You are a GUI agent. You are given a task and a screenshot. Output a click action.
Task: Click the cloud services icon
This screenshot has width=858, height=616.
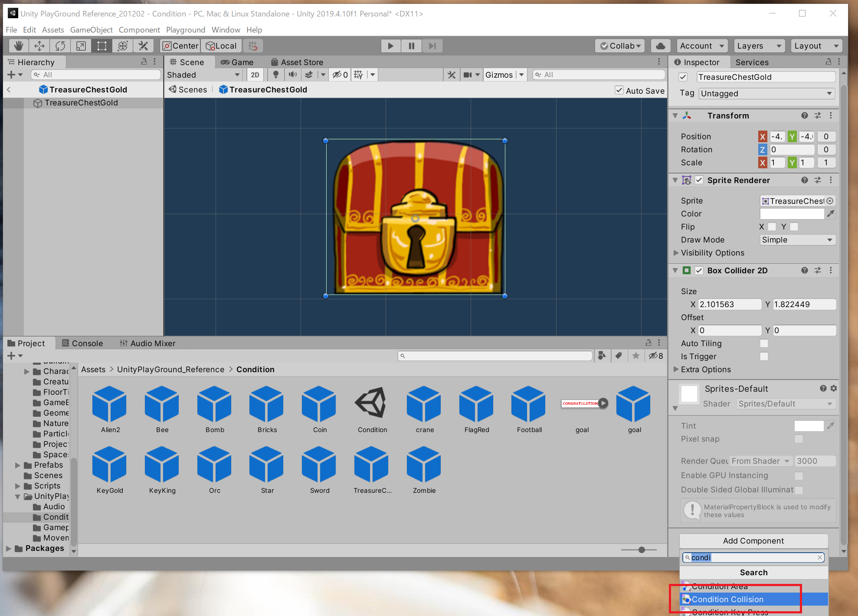pos(660,46)
